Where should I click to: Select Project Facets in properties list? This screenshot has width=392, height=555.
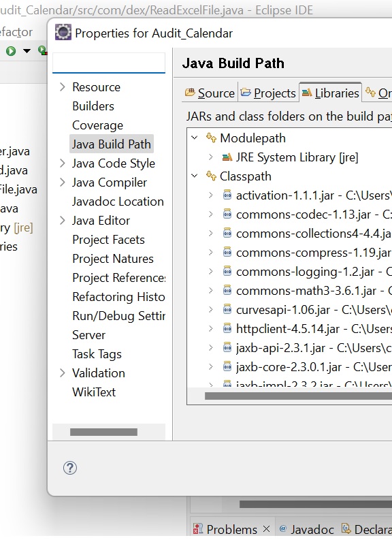108,240
